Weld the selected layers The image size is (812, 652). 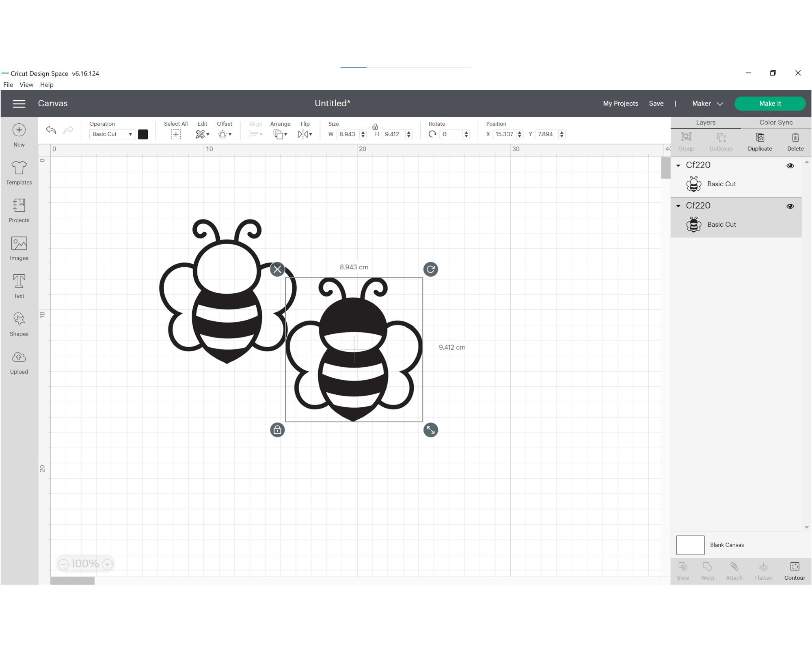tap(707, 570)
